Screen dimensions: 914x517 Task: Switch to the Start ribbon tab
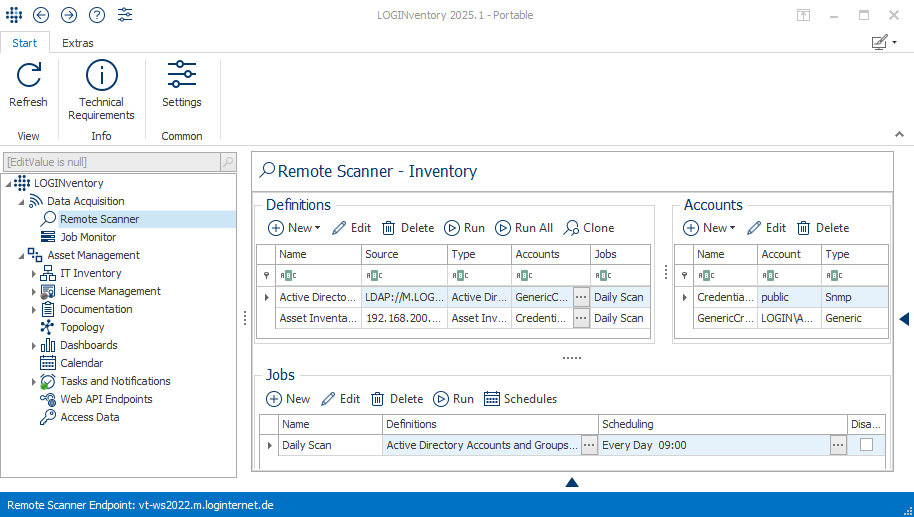coord(24,43)
